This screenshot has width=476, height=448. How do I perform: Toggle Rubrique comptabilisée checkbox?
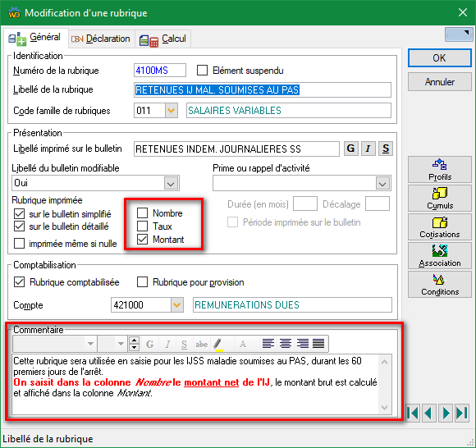click(x=20, y=282)
